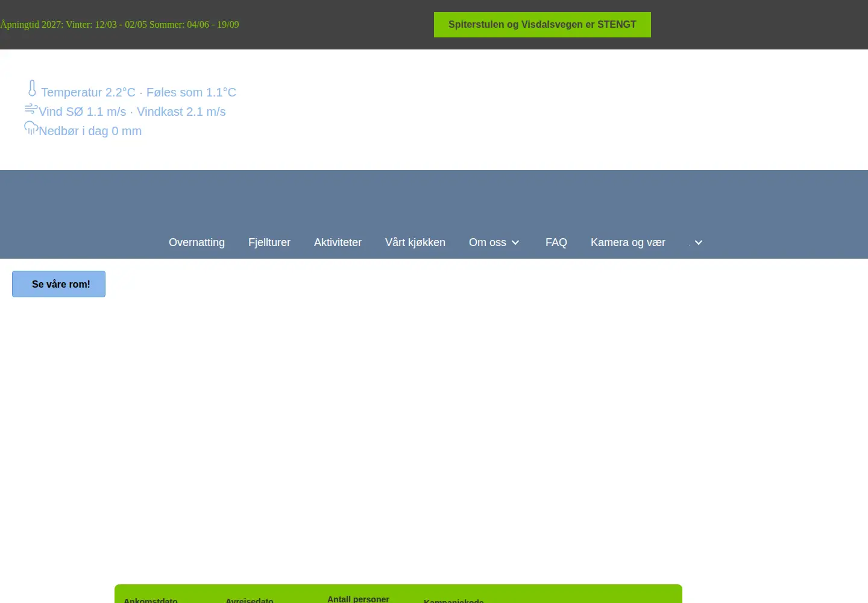
Task: Click the Se våre rom! button
Action: (58, 284)
